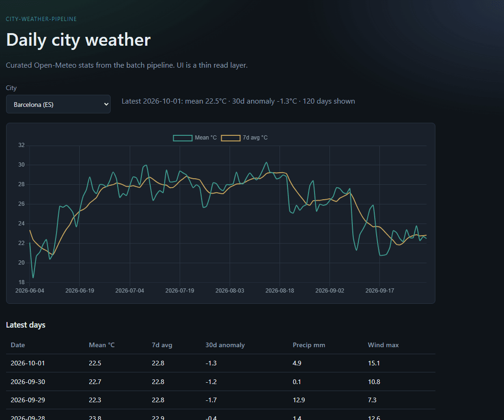Click wind max value 15.1
The height and width of the screenshot is (420, 504).
[x=374, y=363]
